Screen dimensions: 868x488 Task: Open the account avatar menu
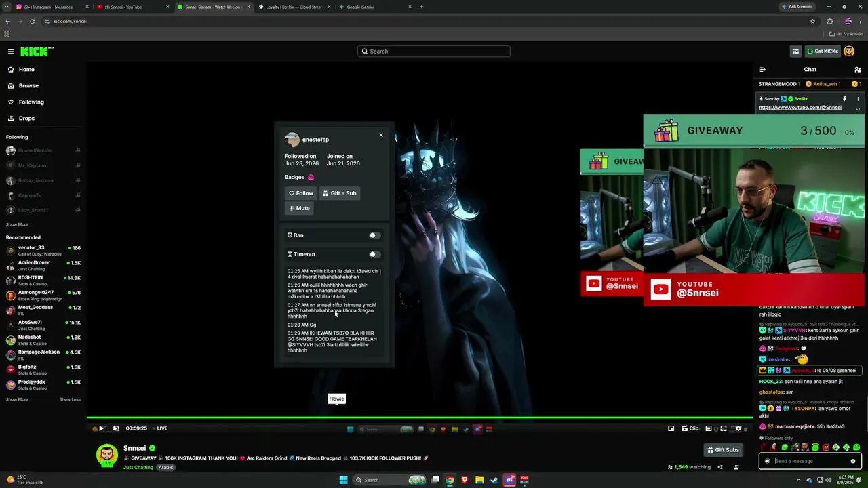pos(850,52)
